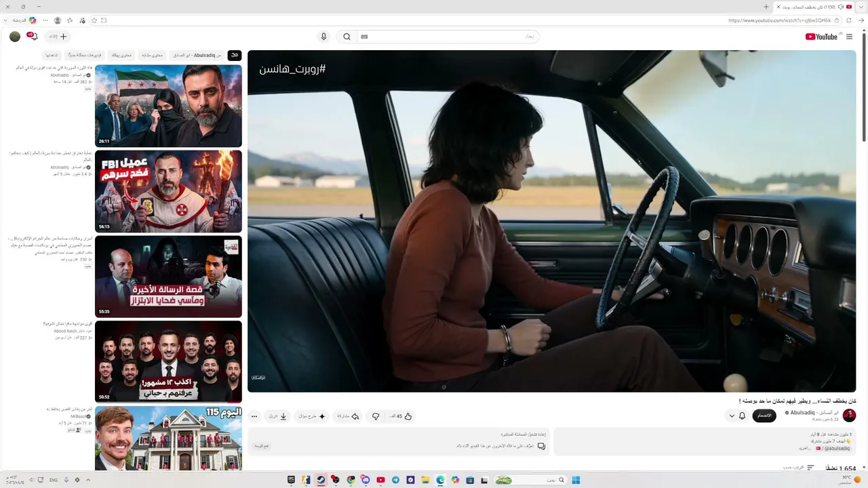This screenshot has width=868, height=488.
Task: Open the browser's three-dot settings menu
Action: coord(45,20)
